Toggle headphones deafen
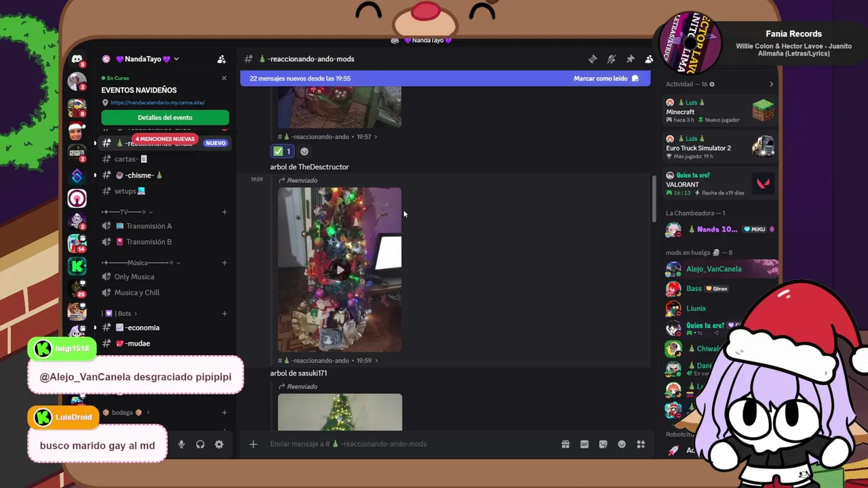The width and height of the screenshot is (868, 488). (200, 445)
